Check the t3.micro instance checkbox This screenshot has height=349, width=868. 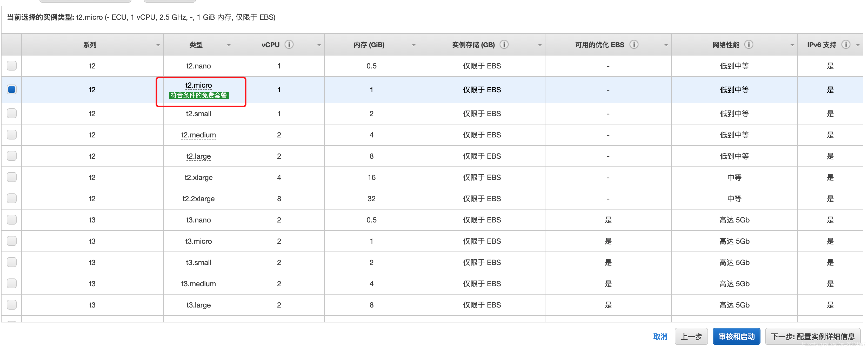pos(12,241)
